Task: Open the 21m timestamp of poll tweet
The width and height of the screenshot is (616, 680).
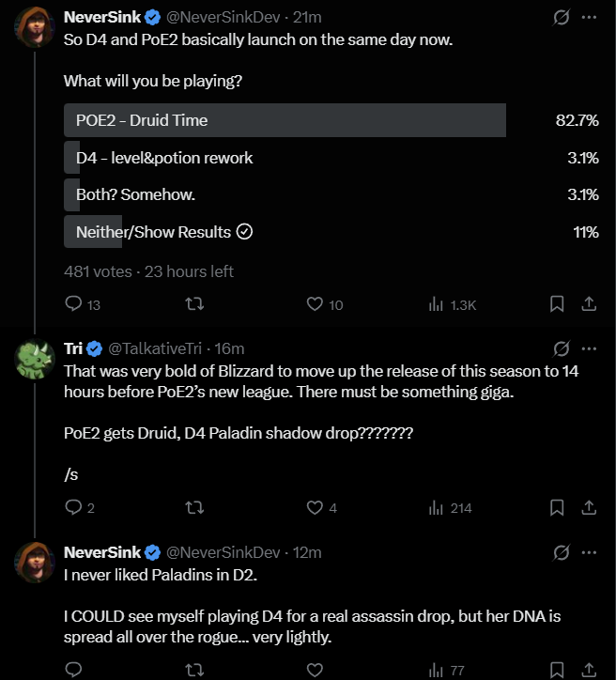Action: (307, 17)
